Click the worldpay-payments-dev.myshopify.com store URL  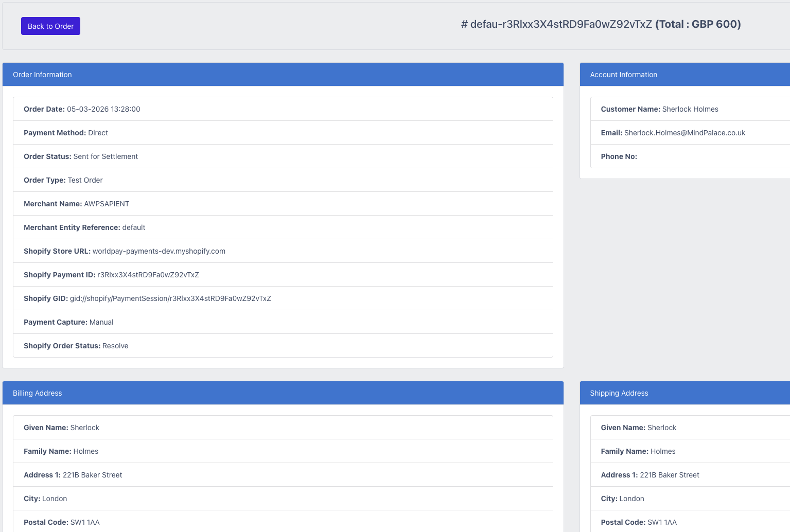tap(159, 251)
